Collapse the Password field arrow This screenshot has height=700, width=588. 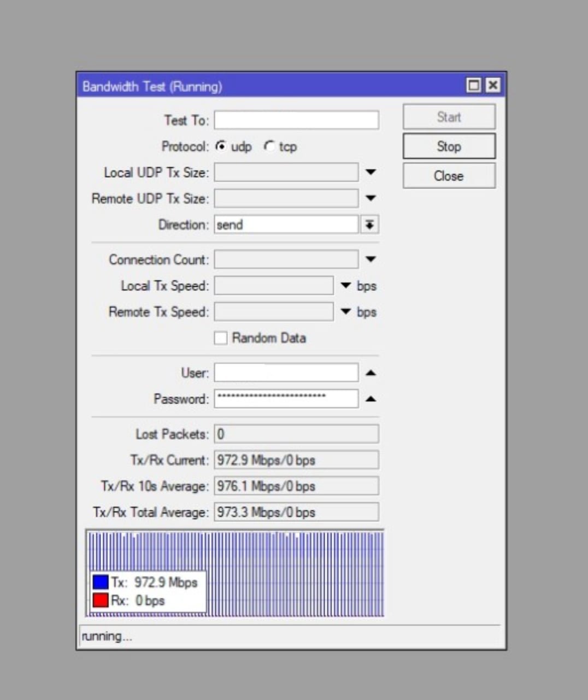[371, 399]
